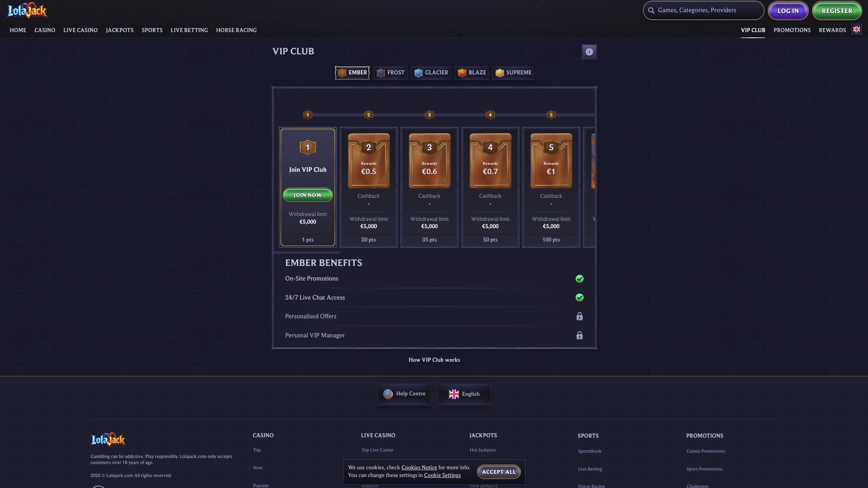Open VIP Club navigation item
Screen dimensions: 868x488
753,30
